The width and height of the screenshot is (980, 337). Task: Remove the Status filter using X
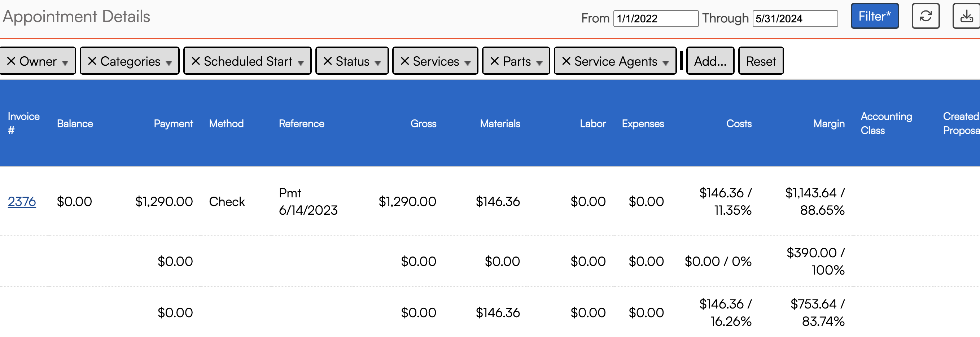coord(328,61)
